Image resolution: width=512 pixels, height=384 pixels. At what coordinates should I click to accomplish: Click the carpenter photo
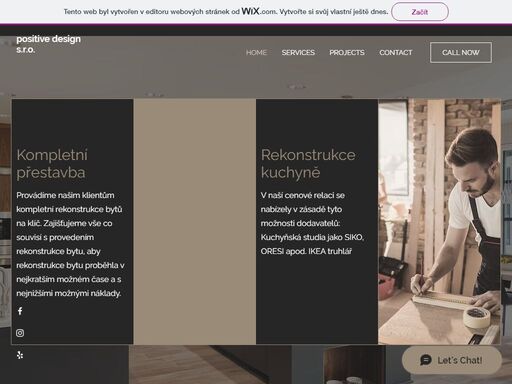(x=439, y=221)
